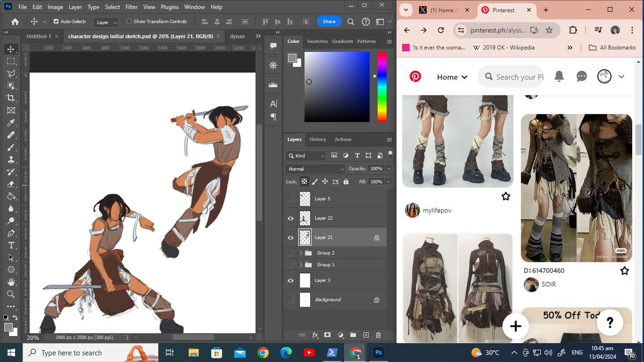644x362 pixels.
Task: Click inside the color picker field
Action: [x=337, y=87]
